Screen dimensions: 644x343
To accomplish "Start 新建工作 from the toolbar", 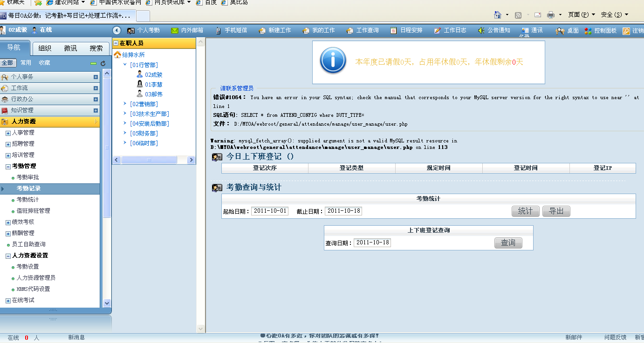I will coord(274,30).
